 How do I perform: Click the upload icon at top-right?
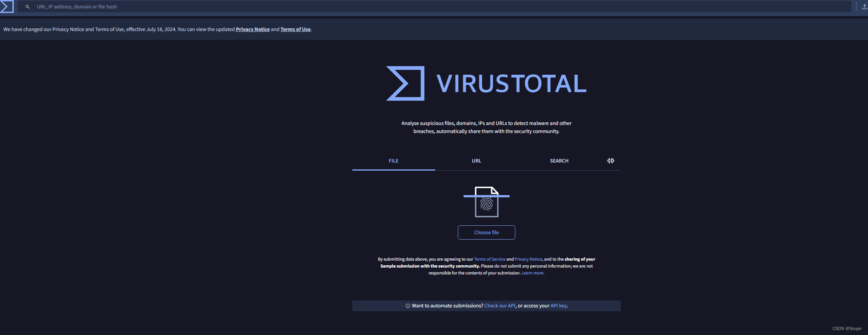tap(864, 7)
